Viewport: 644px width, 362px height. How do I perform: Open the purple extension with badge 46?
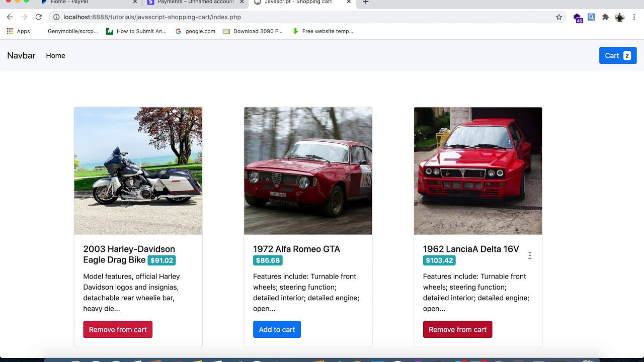[x=578, y=18]
